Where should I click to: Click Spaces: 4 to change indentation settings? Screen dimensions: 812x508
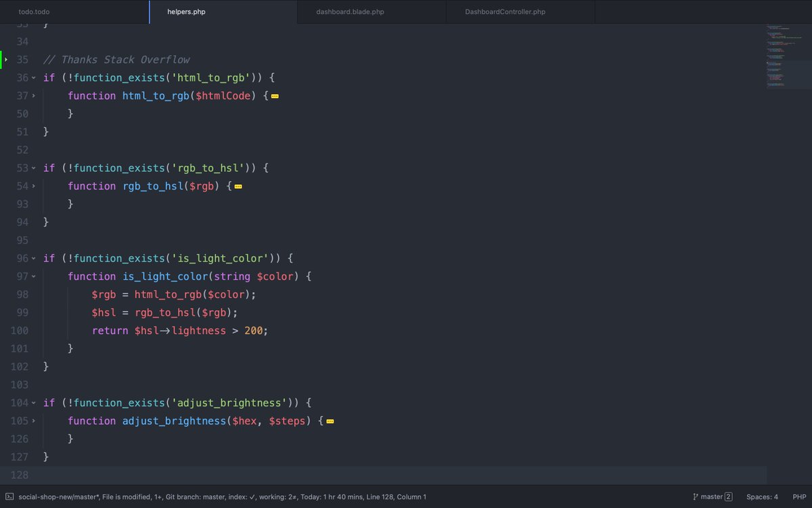(x=763, y=496)
